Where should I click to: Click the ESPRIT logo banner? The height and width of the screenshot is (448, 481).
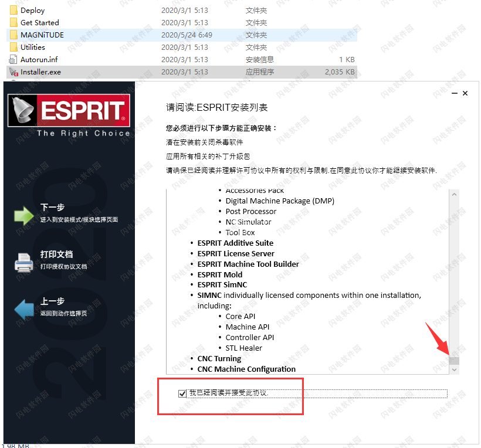coord(69,110)
